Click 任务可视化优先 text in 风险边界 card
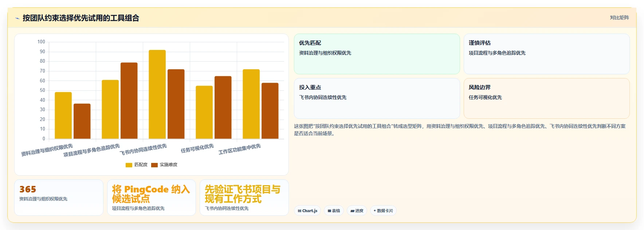The width and height of the screenshot is (644, 230). (x=485, y=97)
